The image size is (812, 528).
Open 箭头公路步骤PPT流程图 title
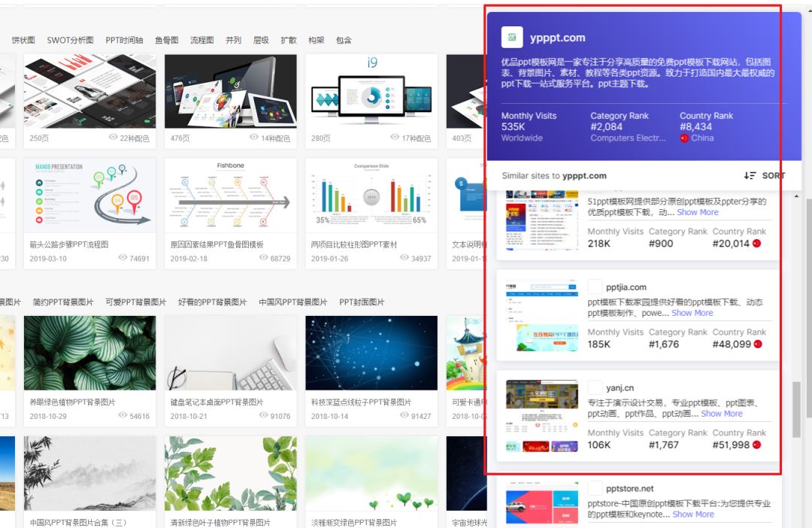(x=69, y=244)
